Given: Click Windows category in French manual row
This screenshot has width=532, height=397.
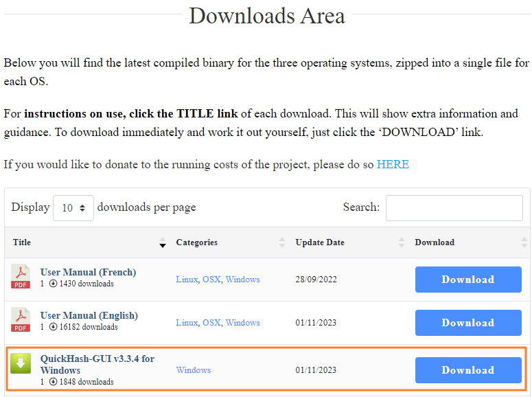Looking at the screenshot, I should [x=243, y=280].
